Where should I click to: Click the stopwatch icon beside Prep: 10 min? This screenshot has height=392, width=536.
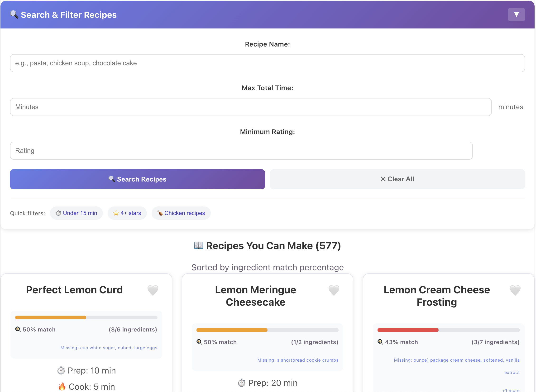tap(61, 370)
